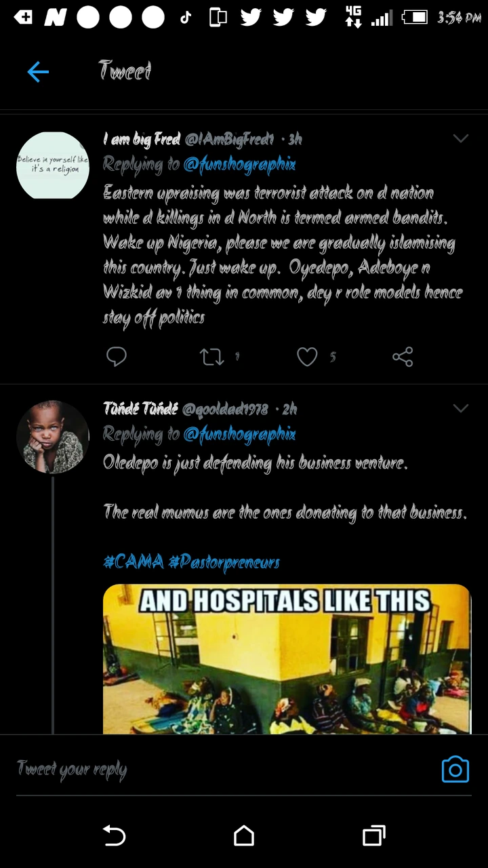View I am big Fred's profile picture
The height and width of the screenshot is (868, 488).
point(53,165)
